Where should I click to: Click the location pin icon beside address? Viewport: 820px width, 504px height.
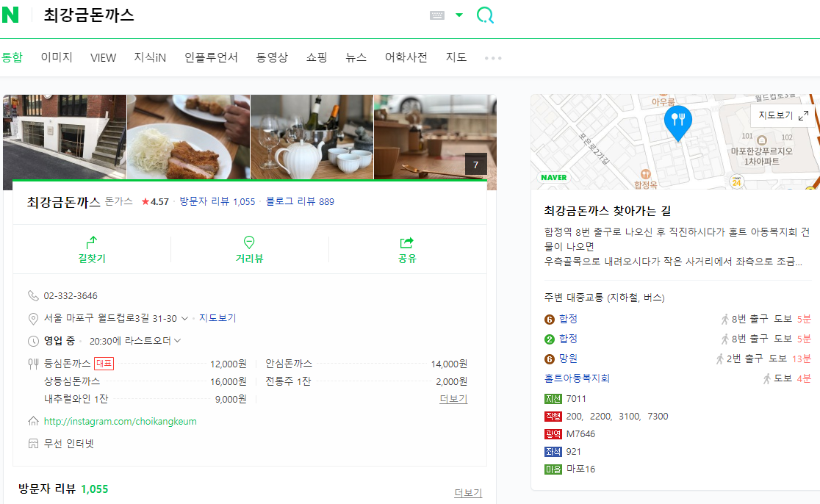click(x=33, y=318)
